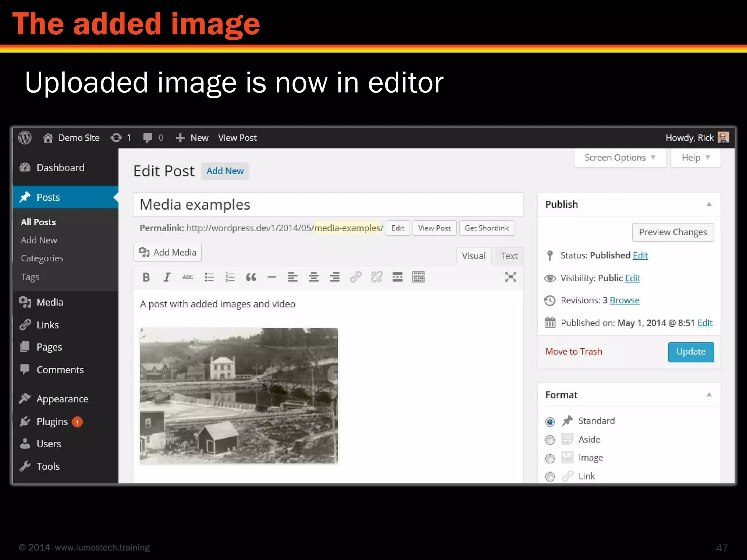
Task: Switch to the Text editor tab
Action: [509, 256]
